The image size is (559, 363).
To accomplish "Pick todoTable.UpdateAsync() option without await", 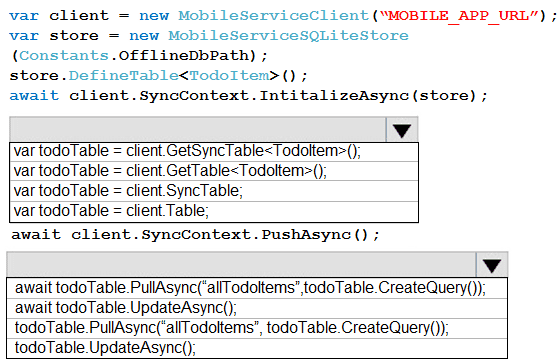I will [x=257, y=348].
